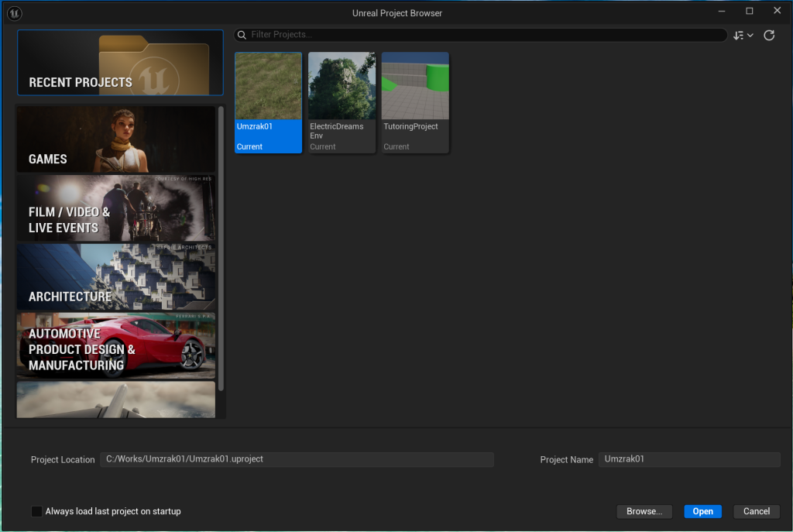
Task: Select the Recent Projects category
Action: (x=120, y=62)
